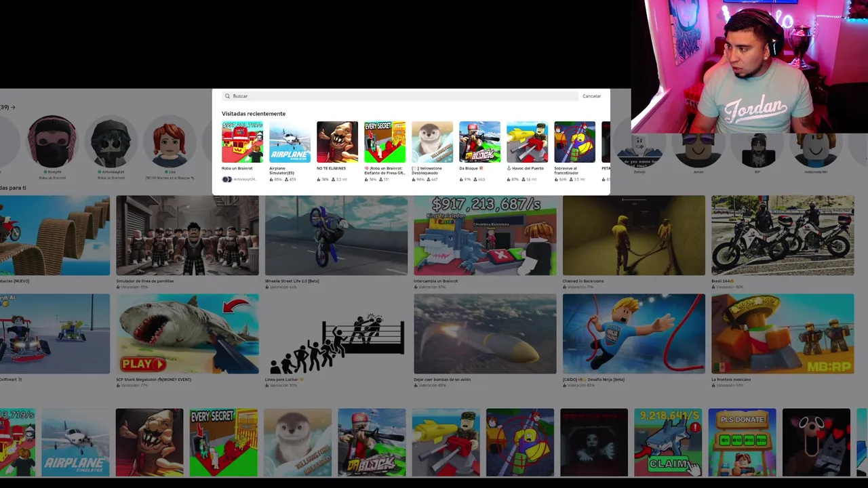
Task: Open Wheelie Street Life 2.0 [Beta] game
Action: tap(336, 236)
